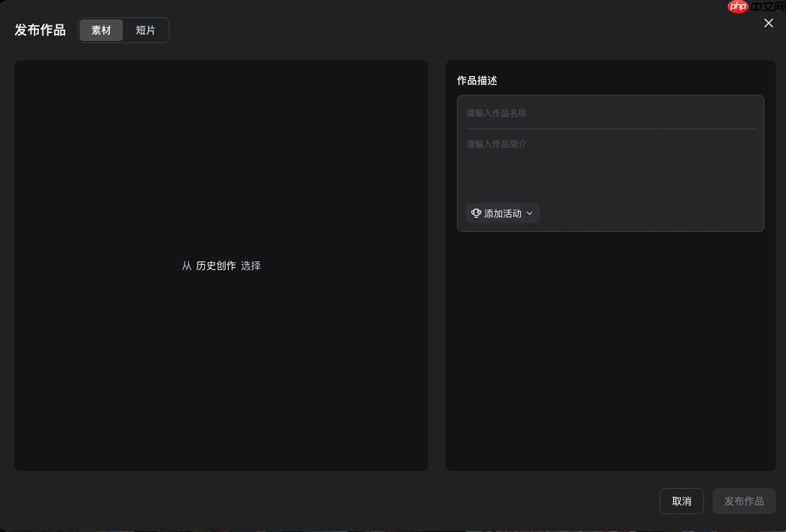Select the 素材 tab icon area

point(101,30)
